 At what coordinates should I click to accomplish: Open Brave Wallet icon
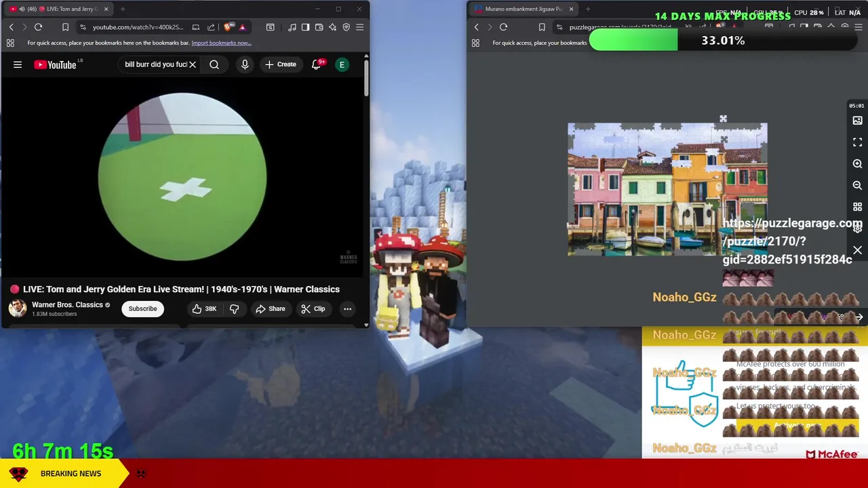click(x=319, y=27)
